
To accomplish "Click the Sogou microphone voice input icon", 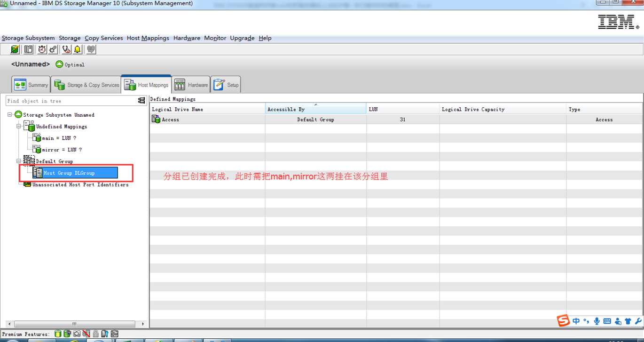I will tap(597, 321).
